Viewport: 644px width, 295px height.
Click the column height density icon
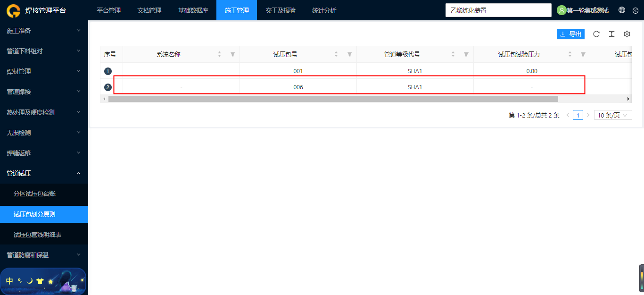pos(611,34)
